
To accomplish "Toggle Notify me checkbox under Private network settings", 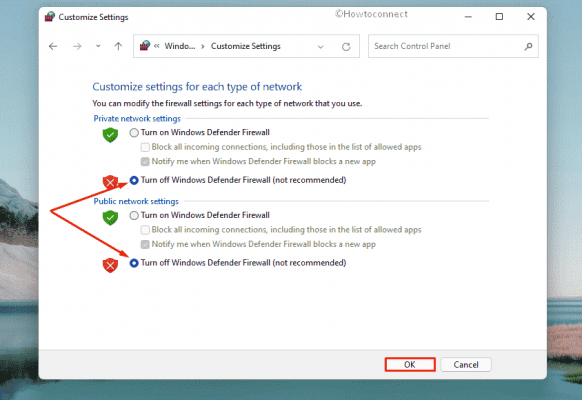I will tap(145, 161).
